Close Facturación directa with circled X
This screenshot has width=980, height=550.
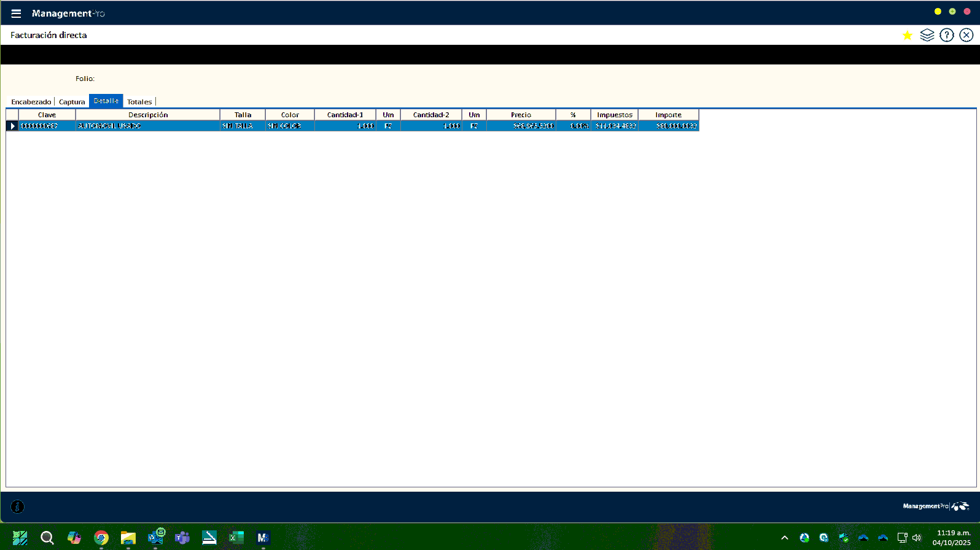(x=966, y=36)
